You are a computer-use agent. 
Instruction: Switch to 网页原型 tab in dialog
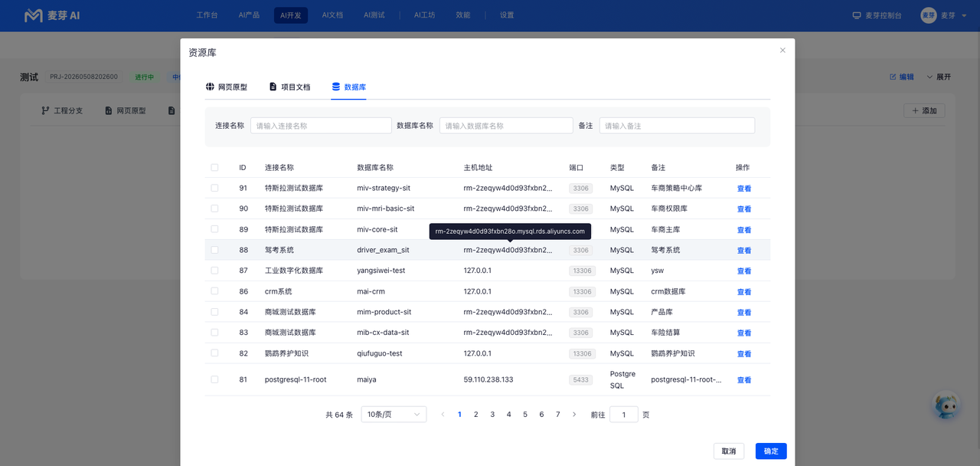227,87
